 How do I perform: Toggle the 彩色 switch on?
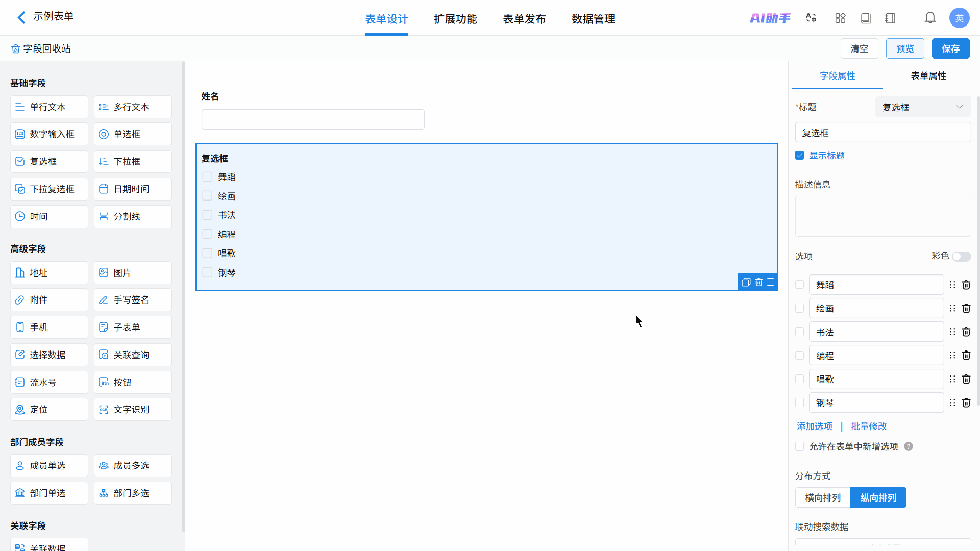961,256
